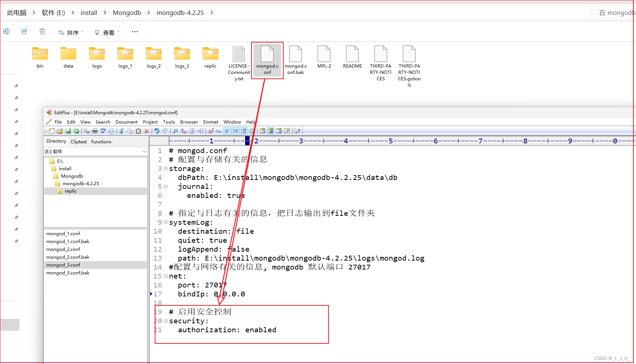The width and height of the screenshot is (636, 364).
Task: Open Print Preview from EditPlus toolbar
Action: [x=87, y=131]
